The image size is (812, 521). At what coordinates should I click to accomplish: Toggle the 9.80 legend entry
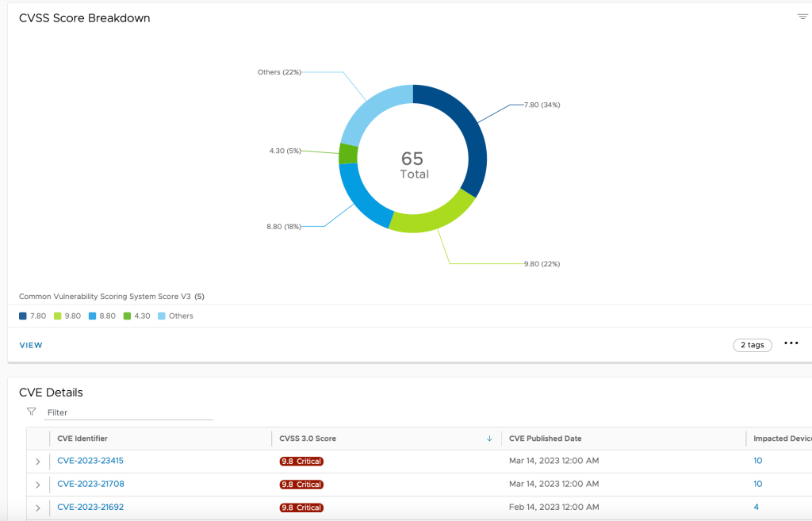coord(67,316)
